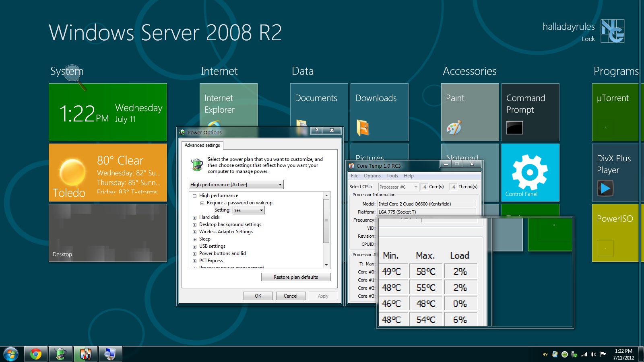This screenshot has width=644, height=362.
Task: Click the Power Options help question-mark button
Action: click(317, 130)
